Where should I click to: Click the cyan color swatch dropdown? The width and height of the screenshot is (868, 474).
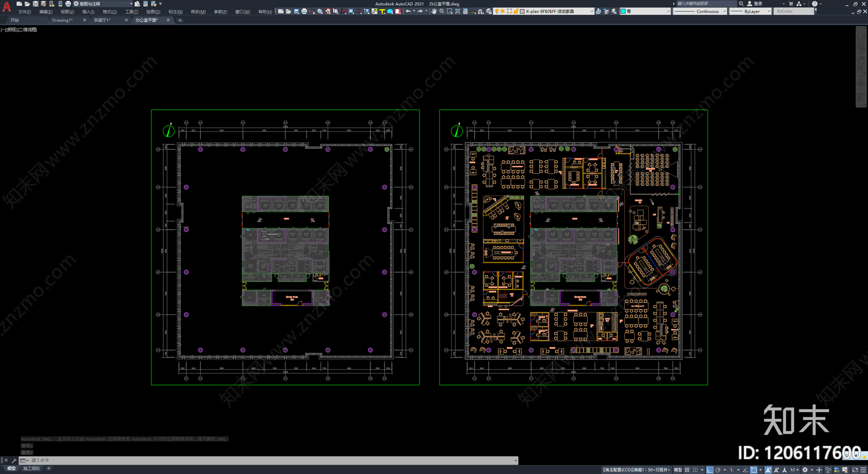(x=646, y=11)
